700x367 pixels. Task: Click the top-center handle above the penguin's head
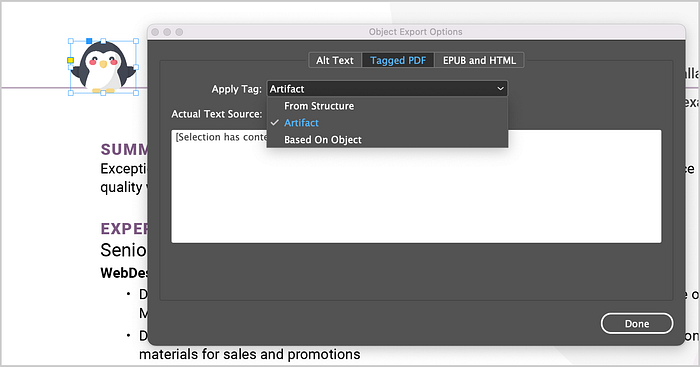(x=103, y=41)
